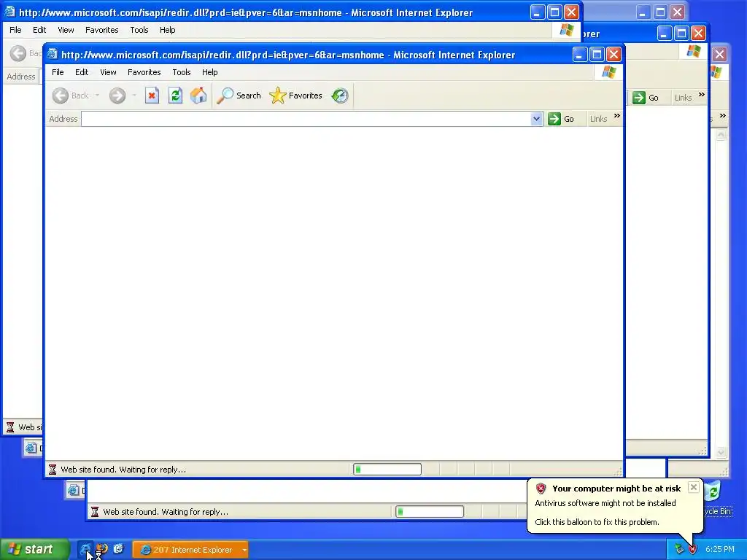Expand Back button history dropdown arrow
Viewport: 747px width, 560px height.
pyautogui.click(x=97, y=96)
